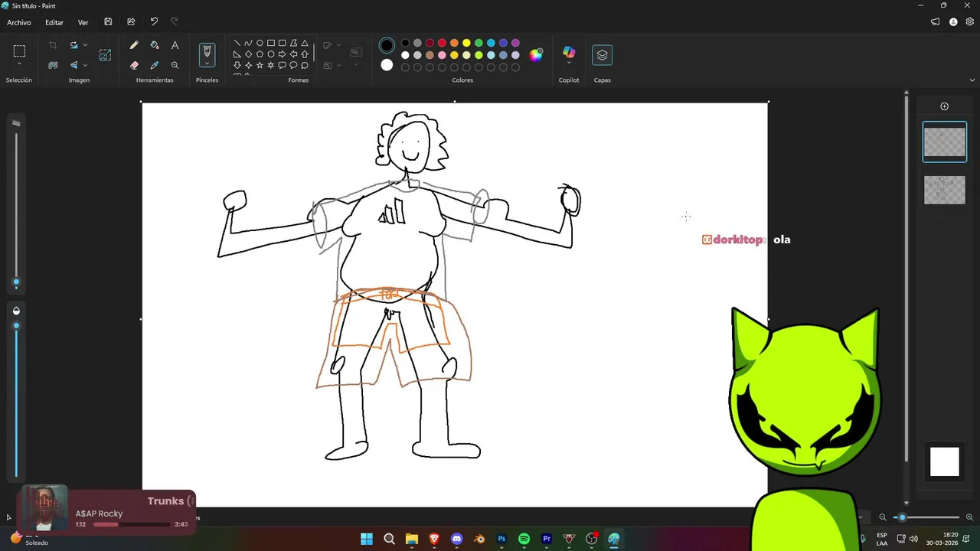This screenshot has height=551, width=980.
Task: Choose the purple color swatch
Action: 515,43
